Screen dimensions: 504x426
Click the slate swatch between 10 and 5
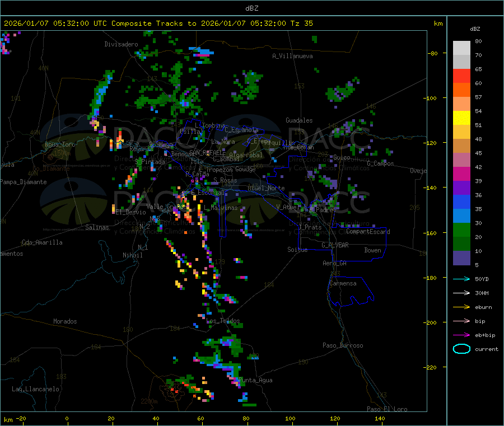point(461,258)
